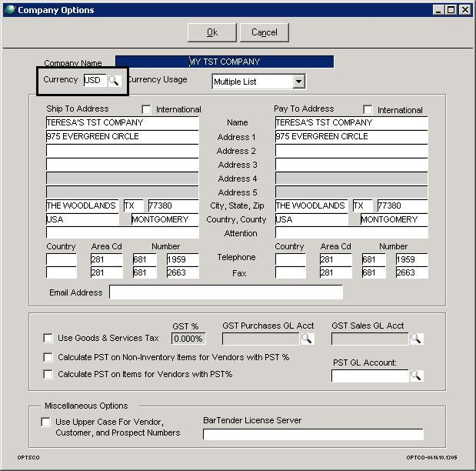Viewport: 476px width, 471px height.
Task: Click Ship To Telephone Area Cd field
Action: [x=107, y=259]
